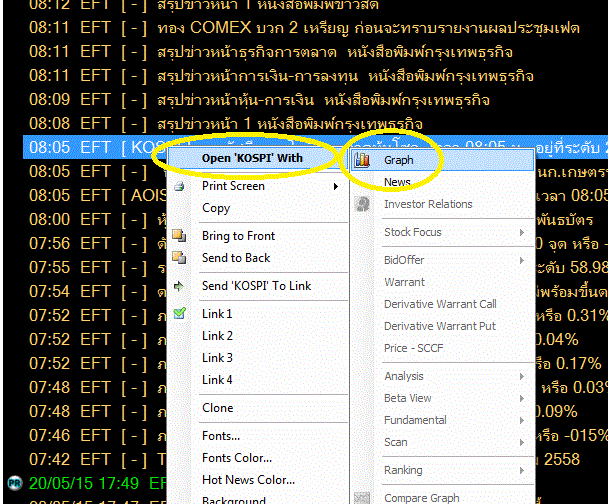Viewport: 608px width, 504px height.
Task: Select Link 2 in context menu
Action: click(x=217, y=336)
